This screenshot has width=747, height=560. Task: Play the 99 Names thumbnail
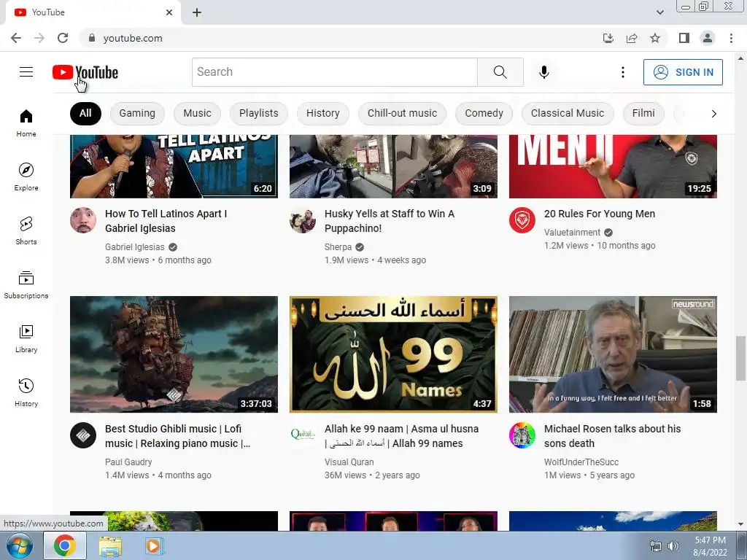393,354
